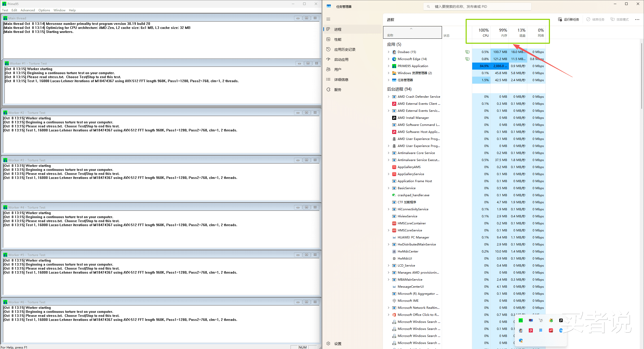Click the Bluetooth icon in tray popup
The image size is (644, 349).
[561, 330]
